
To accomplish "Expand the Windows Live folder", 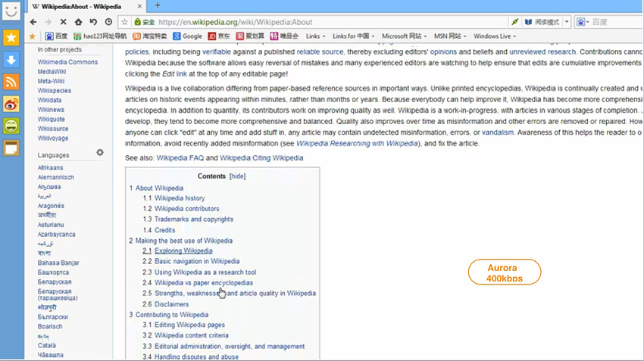I will [x=495, y=36].
